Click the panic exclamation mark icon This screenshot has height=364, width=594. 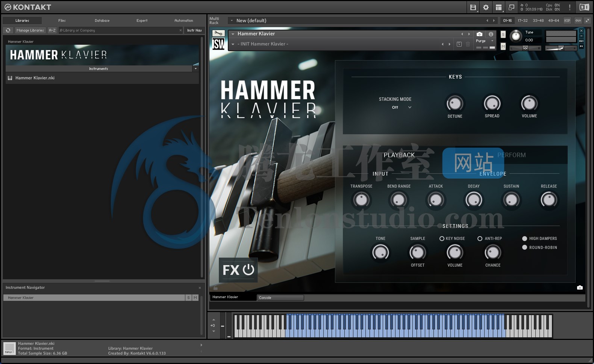[x=570, y=7]
